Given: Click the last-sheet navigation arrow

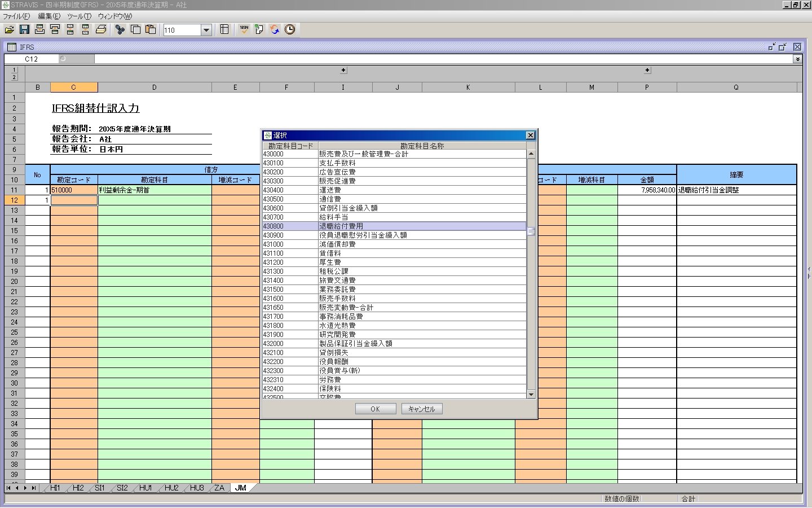Looking at the screenshot, I should click(34, 488).
